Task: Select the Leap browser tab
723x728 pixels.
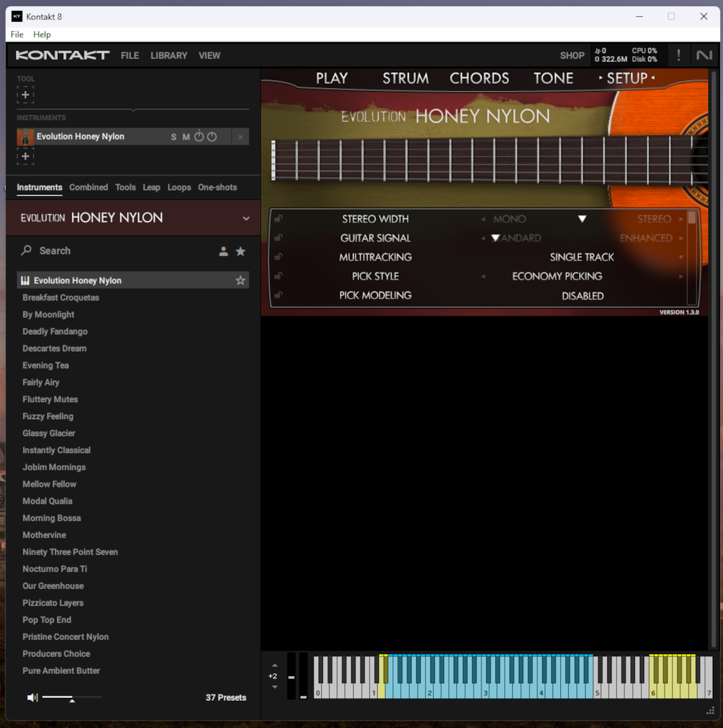Action: [x=152, y=187]
